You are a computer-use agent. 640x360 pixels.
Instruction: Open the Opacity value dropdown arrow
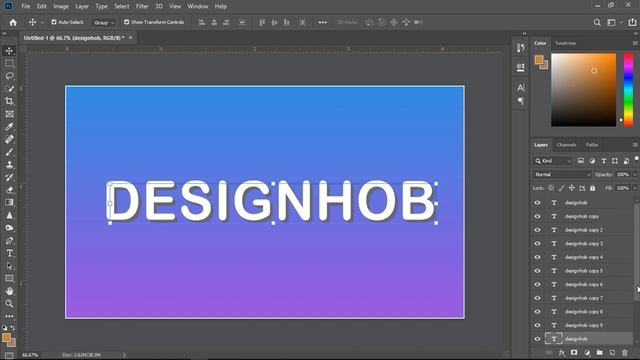635,175
